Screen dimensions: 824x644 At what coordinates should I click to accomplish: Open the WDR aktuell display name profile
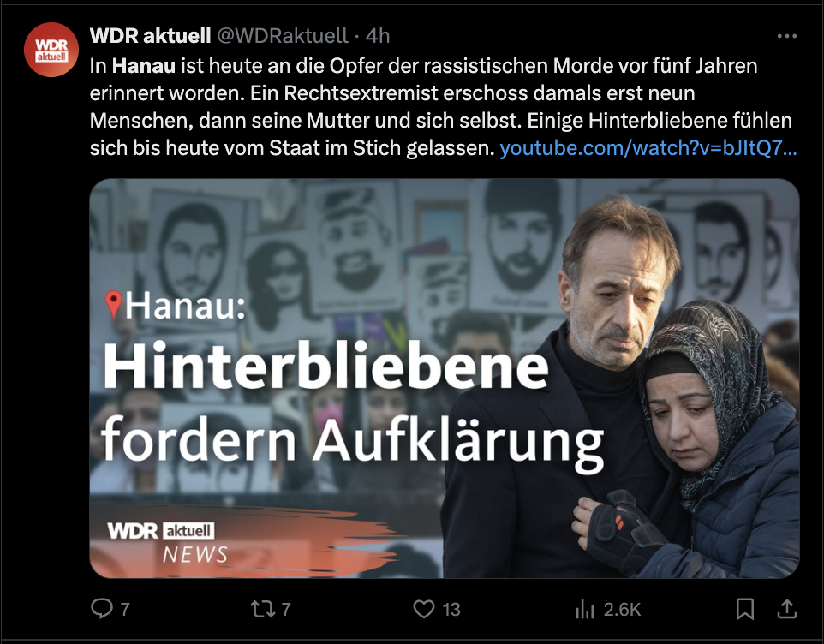pyautogui.click(x=150, y=36)
